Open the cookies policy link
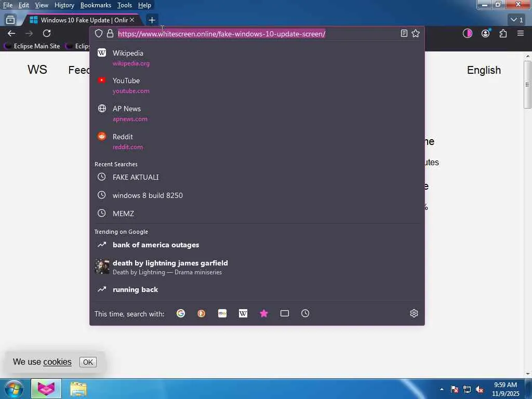 click(57, 362)
